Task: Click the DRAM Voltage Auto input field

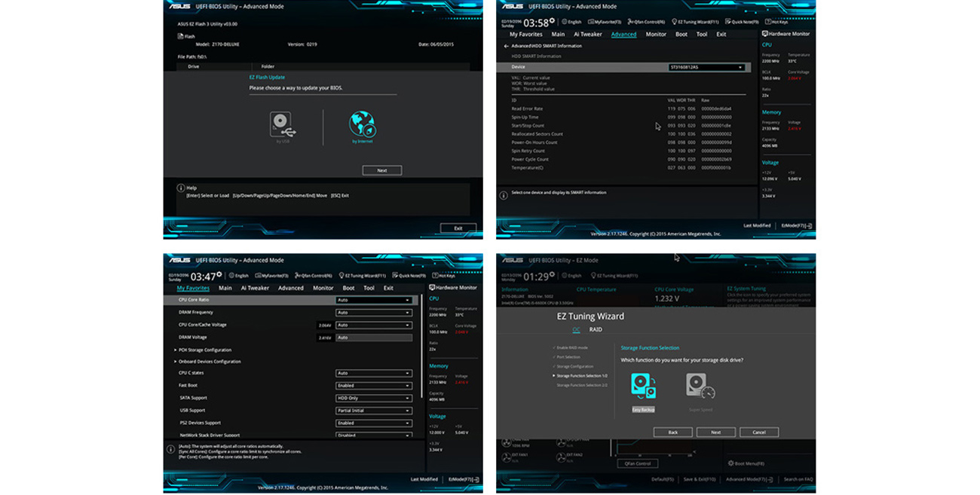Action: 374,338
